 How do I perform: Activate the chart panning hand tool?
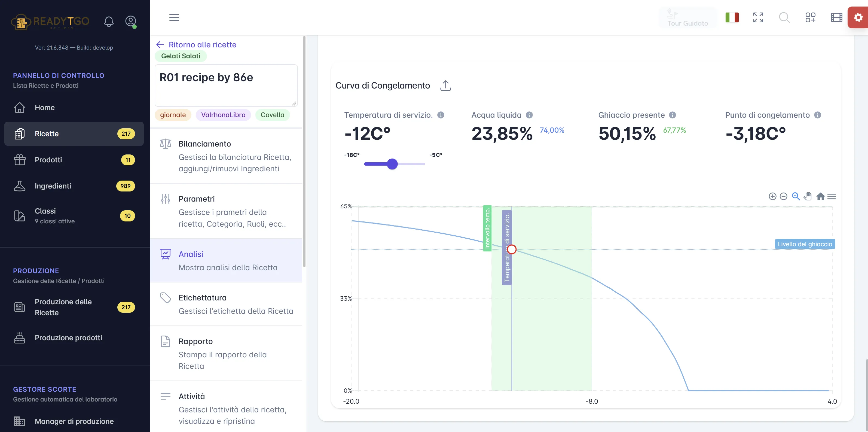[x=808, y=196]
